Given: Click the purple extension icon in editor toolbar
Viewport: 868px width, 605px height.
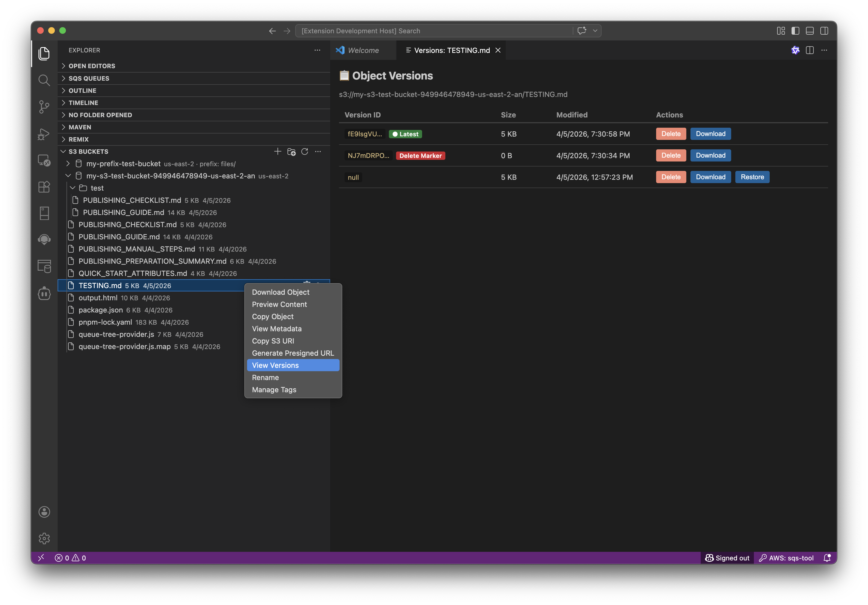Looking at the screenshot, I should point(795,50).
